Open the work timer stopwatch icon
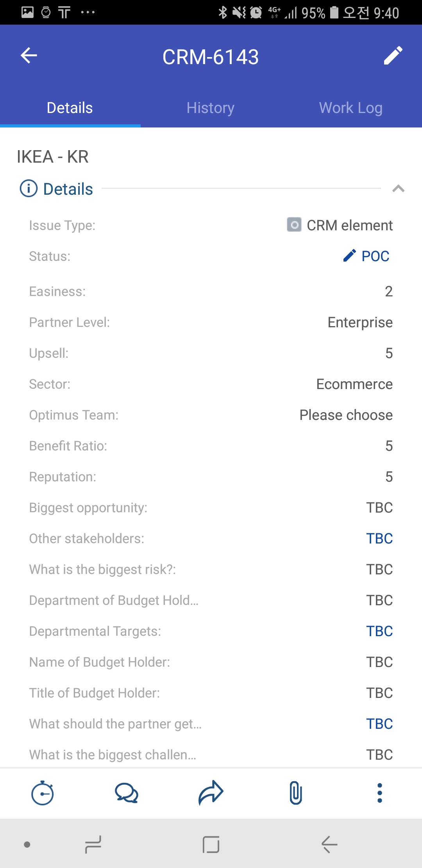Viewport: 422px width, 868px height. coord(42,793)
